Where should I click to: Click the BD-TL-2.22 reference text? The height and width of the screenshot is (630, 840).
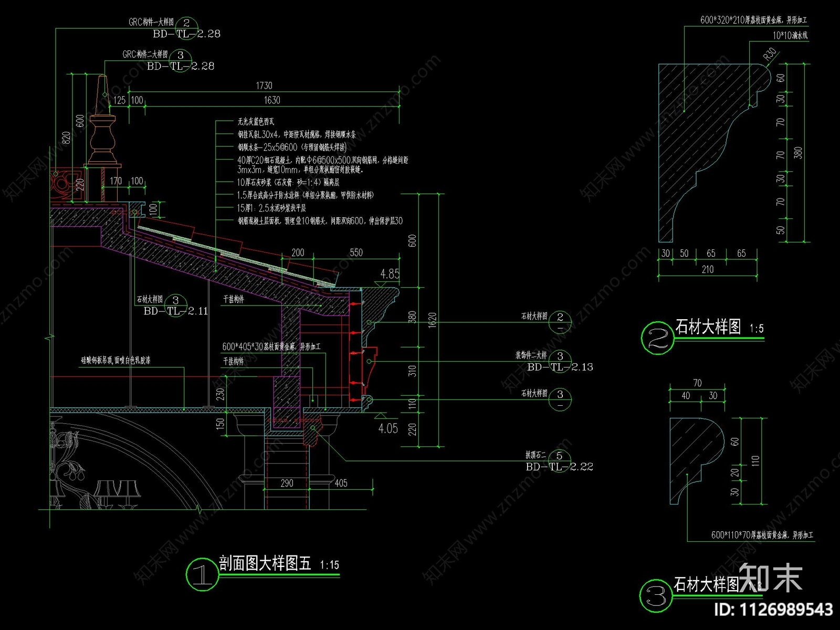(x=560, y=466)
